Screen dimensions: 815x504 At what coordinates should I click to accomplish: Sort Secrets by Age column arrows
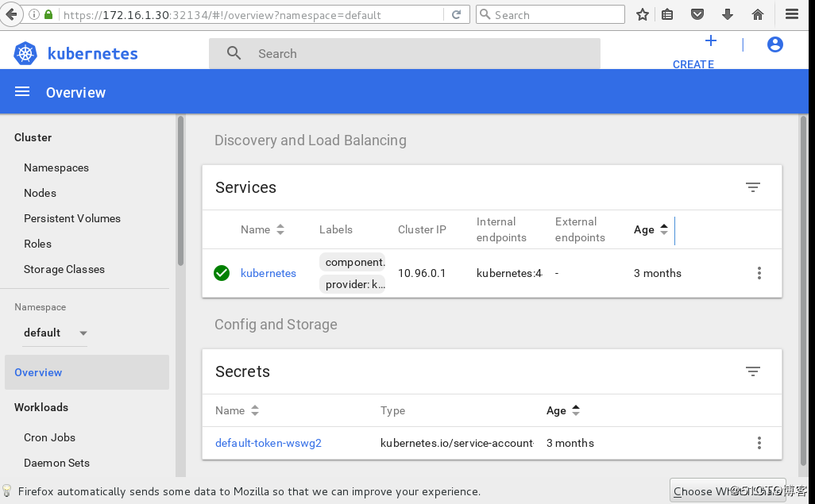(x=576, y=410)
